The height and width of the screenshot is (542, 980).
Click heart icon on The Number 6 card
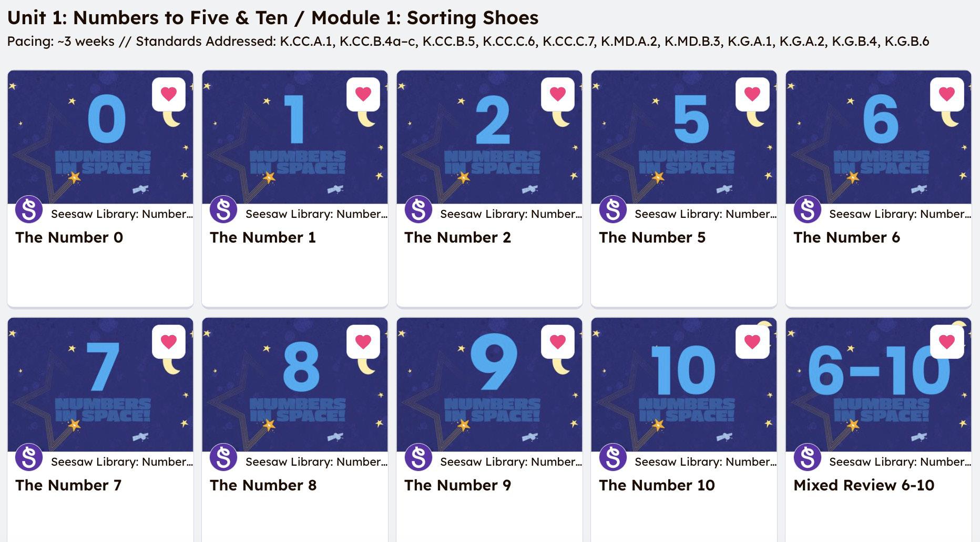pos(947,94)
